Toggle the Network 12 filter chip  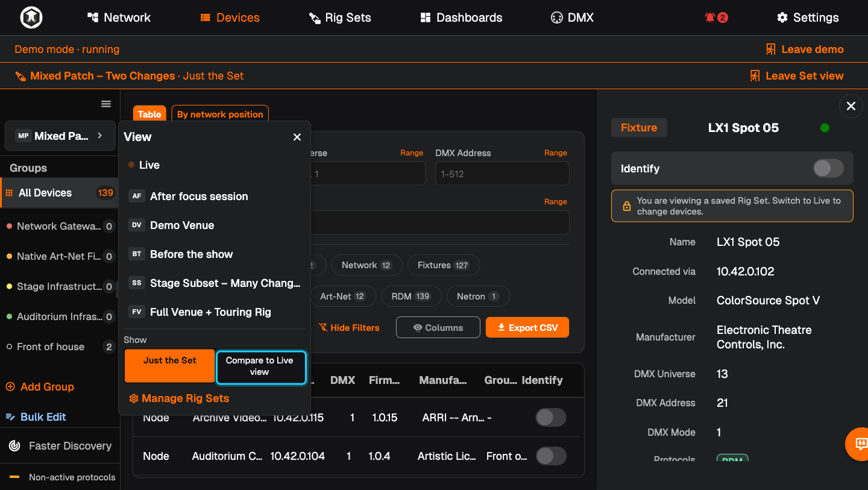[x=366, y=265]
